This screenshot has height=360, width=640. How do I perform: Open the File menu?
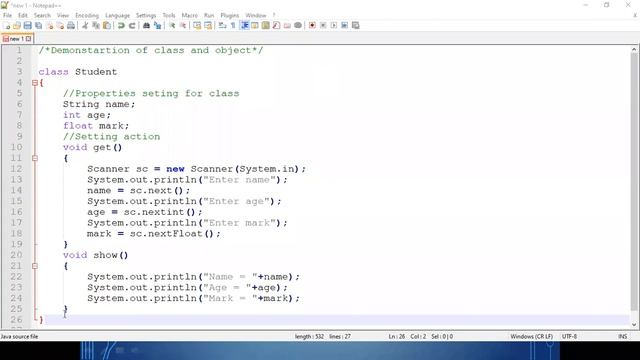click(x=7, y=15)
